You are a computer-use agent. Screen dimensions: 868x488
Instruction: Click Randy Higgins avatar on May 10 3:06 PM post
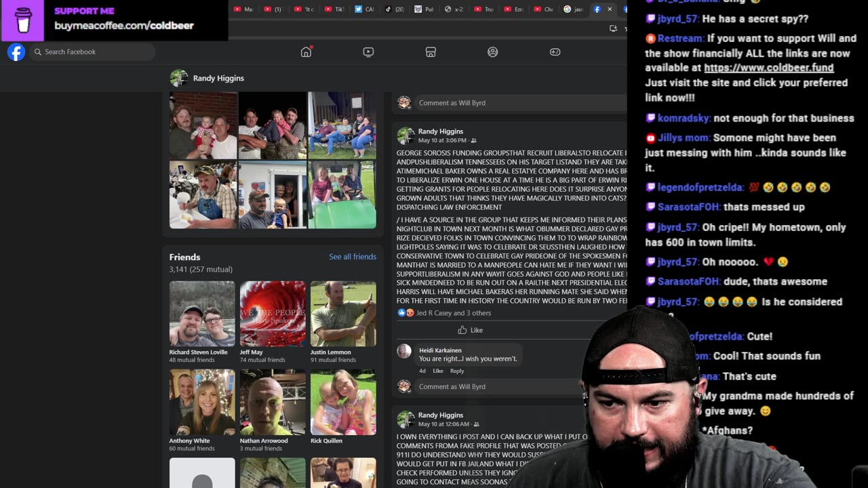coord(406,136)
